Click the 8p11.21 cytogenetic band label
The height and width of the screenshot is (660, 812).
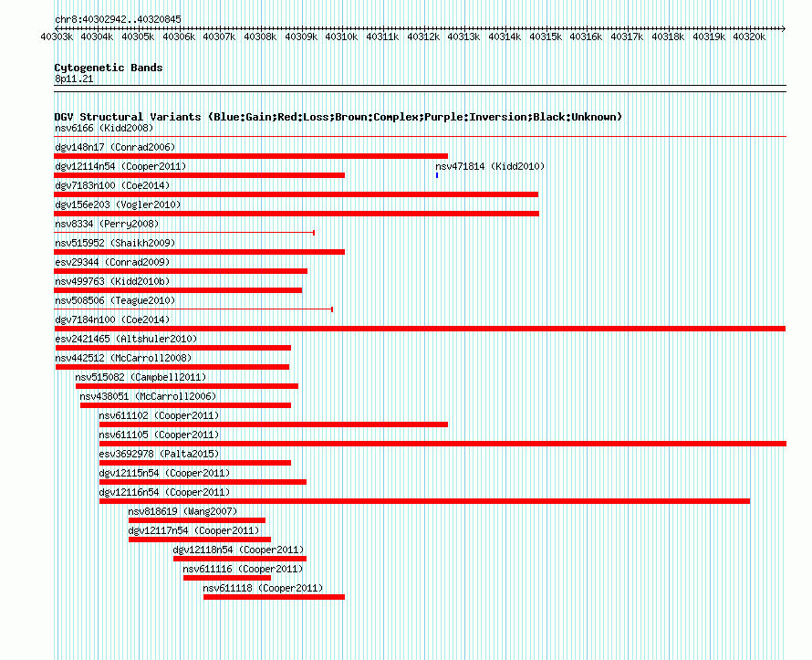pyautogui.click(x=74, y=79)
